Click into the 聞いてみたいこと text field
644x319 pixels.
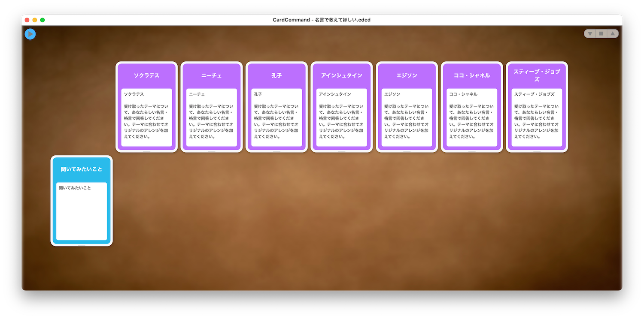tap(82, 211)
